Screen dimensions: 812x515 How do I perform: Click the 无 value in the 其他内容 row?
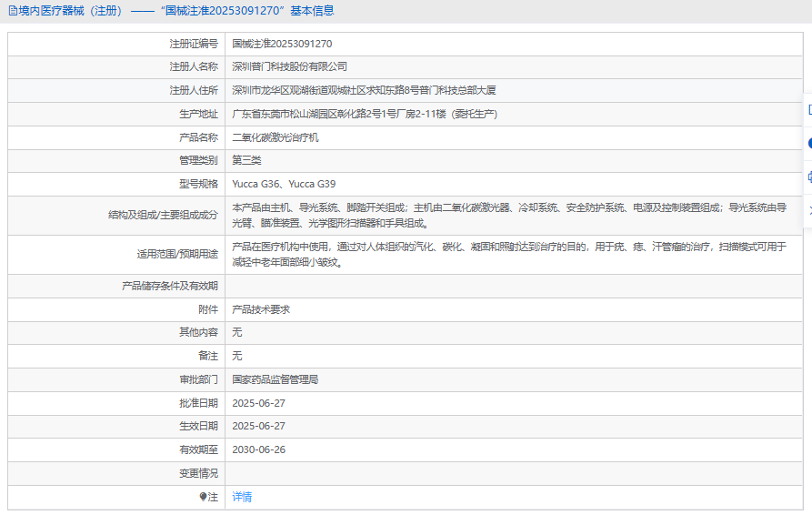236,332
